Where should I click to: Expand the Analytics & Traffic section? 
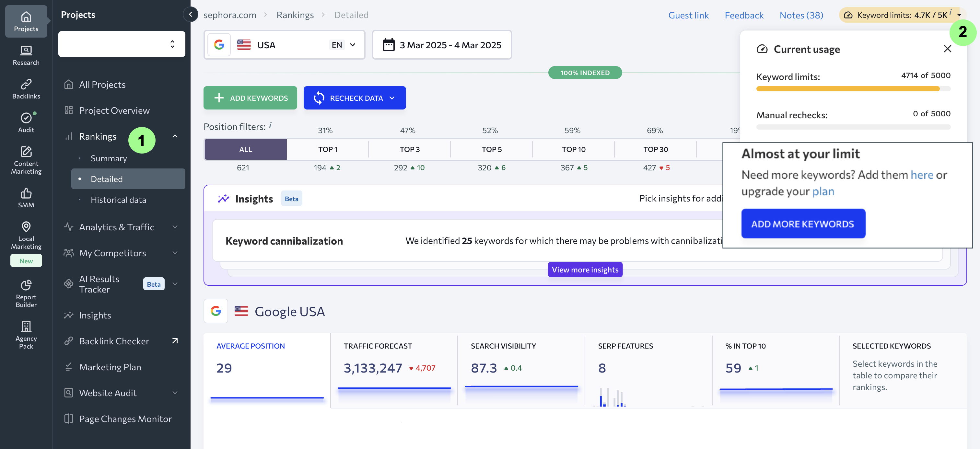tap(175, 227)
